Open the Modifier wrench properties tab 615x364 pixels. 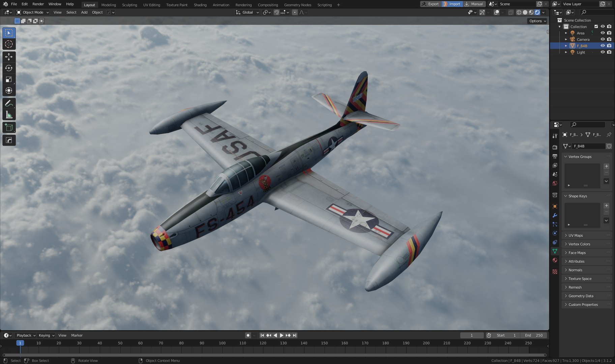[x=555, y=215]
